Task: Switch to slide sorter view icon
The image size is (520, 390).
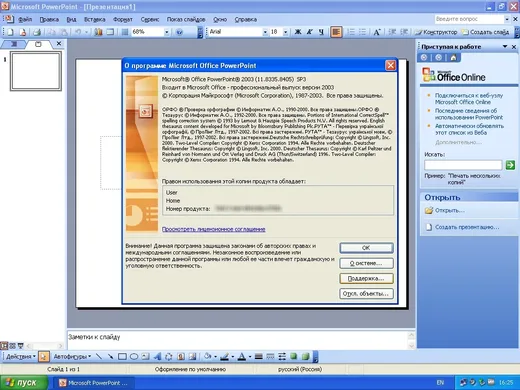Action: point(12,346)
